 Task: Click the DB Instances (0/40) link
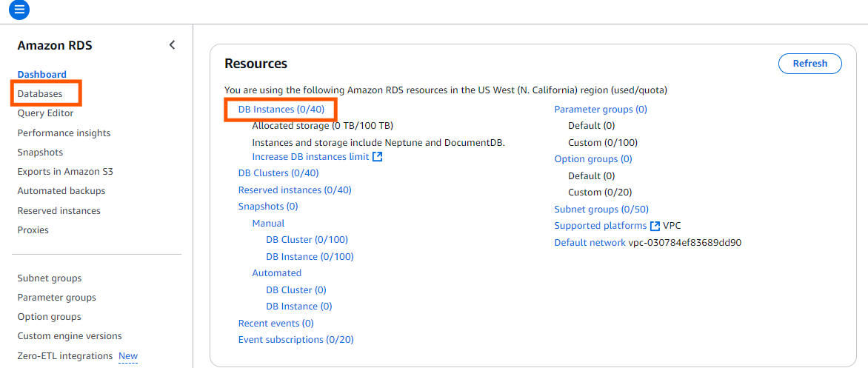coord(281,110)
